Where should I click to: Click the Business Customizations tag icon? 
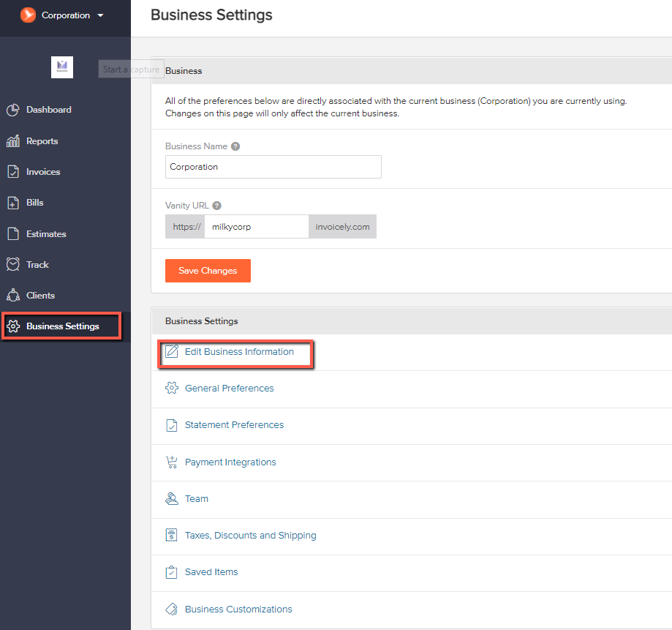(171, 609)
